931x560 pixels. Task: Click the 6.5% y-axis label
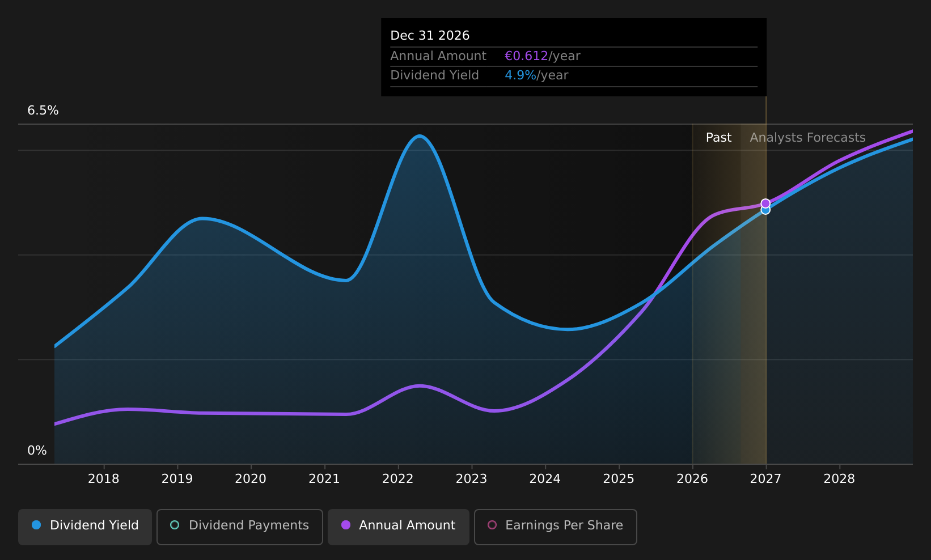[x=43, y=111]
